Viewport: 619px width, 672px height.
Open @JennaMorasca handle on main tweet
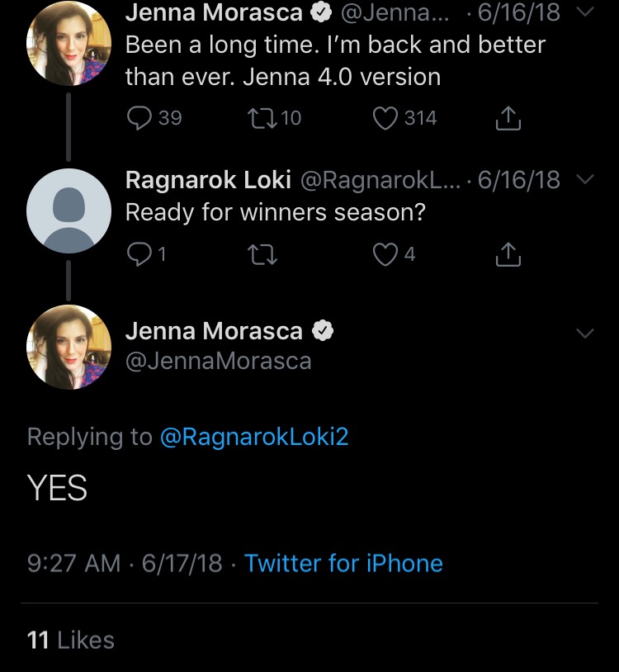tap(219, 361)
